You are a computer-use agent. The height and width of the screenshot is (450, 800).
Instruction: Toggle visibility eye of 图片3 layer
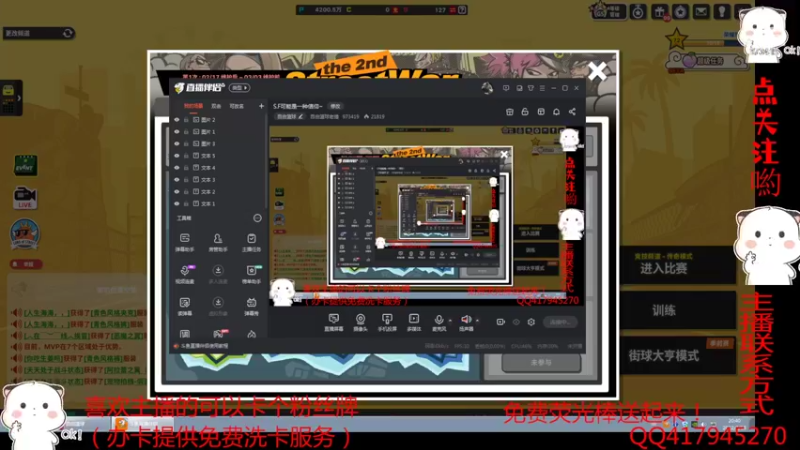tap(177, 144)
